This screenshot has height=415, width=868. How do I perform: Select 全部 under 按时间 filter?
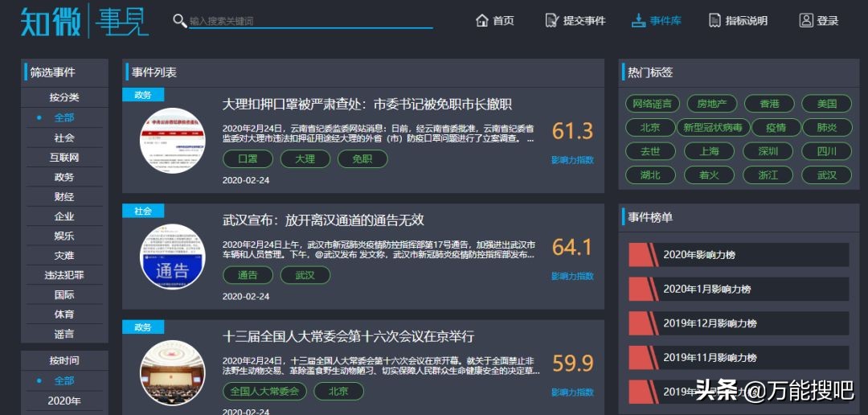point(64,380)
